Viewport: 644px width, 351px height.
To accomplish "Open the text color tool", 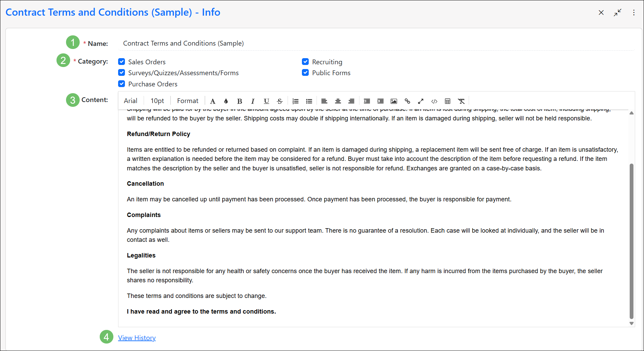I will 213,101.
